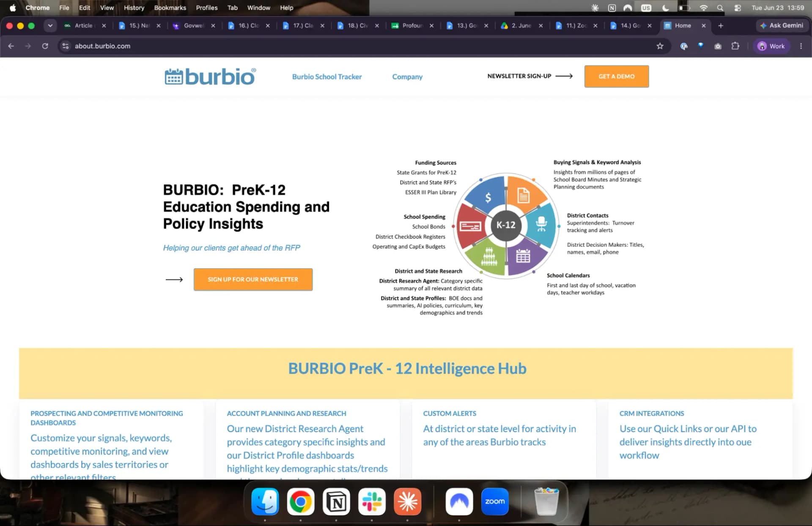Open the Apple menu
This screenshot has width=812, height=526.
13,8
